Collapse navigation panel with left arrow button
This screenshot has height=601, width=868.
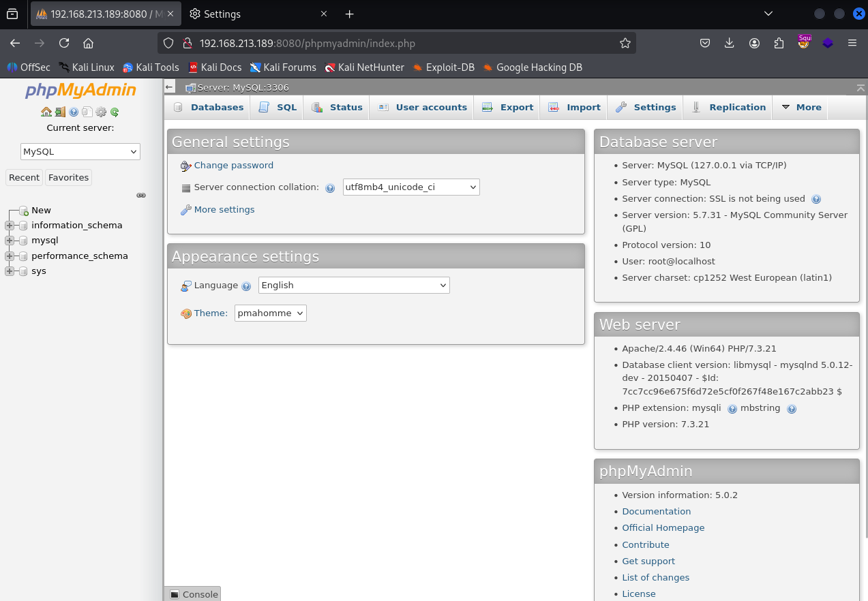(x=170, y=87)
